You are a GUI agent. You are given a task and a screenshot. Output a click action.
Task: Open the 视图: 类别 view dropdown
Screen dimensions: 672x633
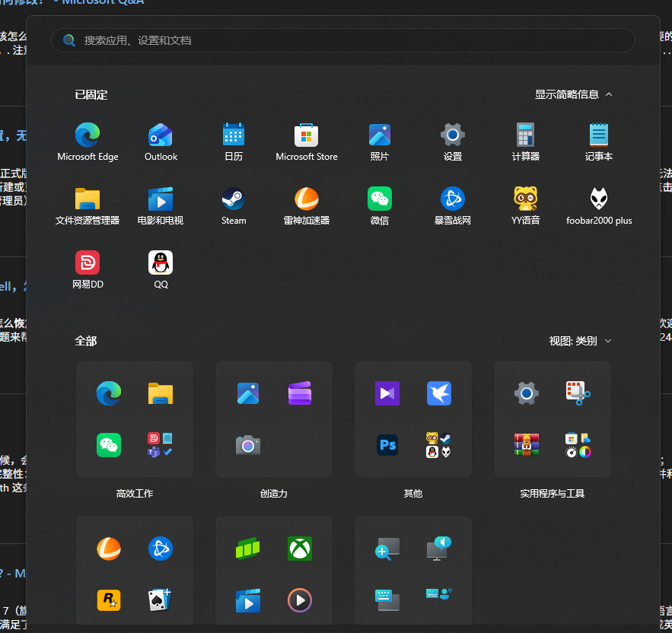click(580, 341)
